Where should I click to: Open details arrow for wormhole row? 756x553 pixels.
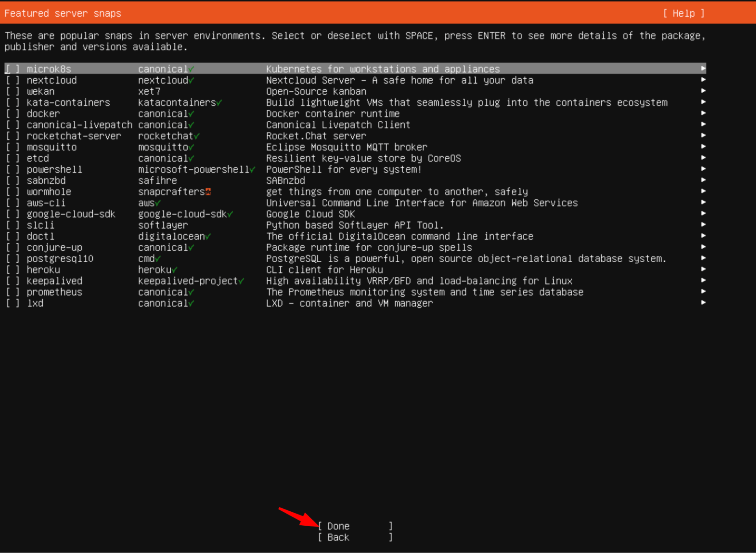tap(703, 191)
